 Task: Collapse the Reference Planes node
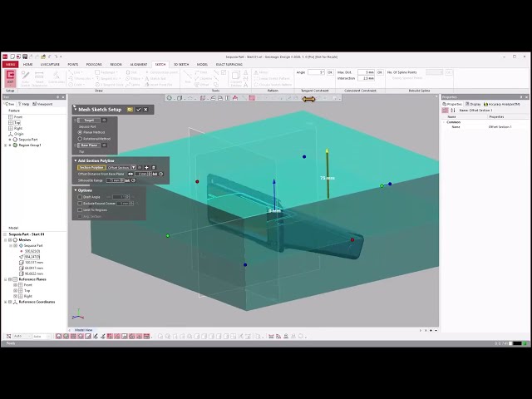6,279
